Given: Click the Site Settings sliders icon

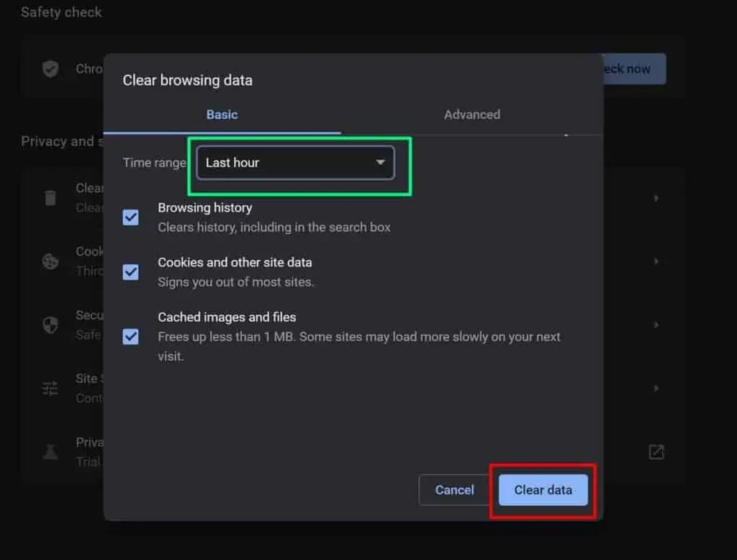Looking at the screenshot, I should click(50, 389).
